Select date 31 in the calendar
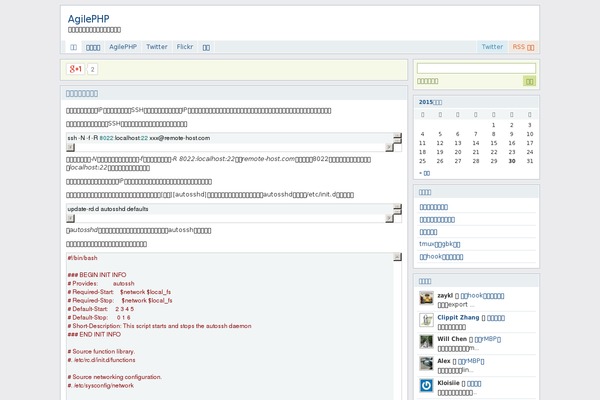Viewport: 600px width, 400px height. [x=530, y=161]
